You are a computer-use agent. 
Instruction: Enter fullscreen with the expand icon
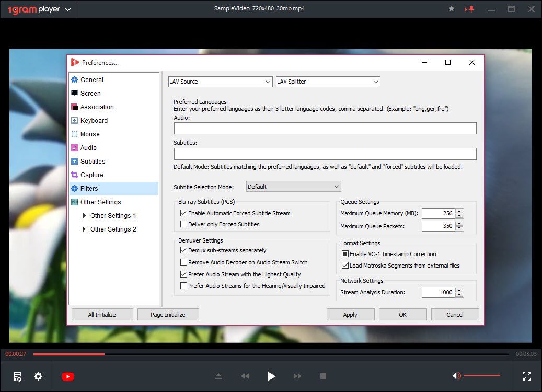(x=527, y=376)
